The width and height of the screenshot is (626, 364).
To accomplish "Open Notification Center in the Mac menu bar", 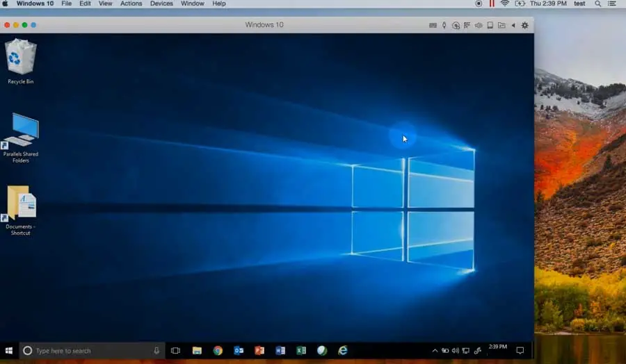I will (x=612, y=3).
